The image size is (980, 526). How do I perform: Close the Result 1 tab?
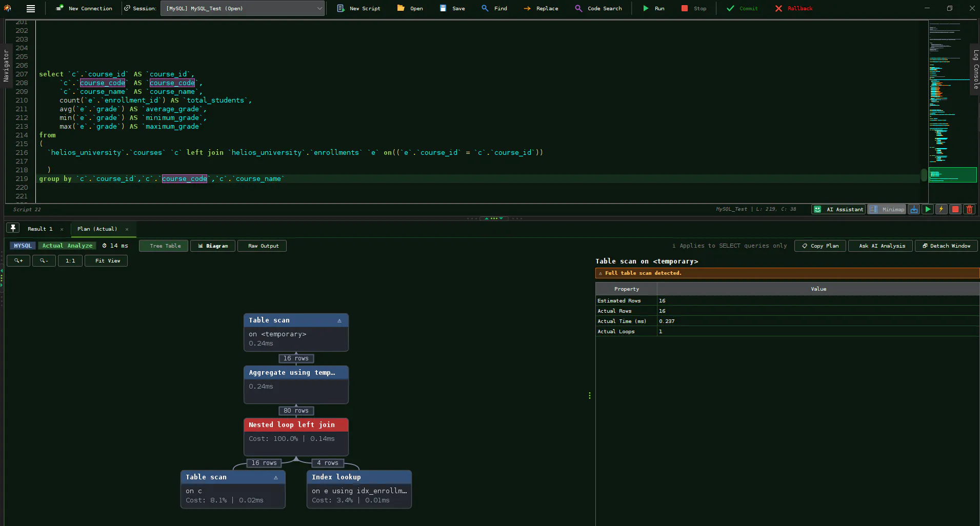click(62, 229)
